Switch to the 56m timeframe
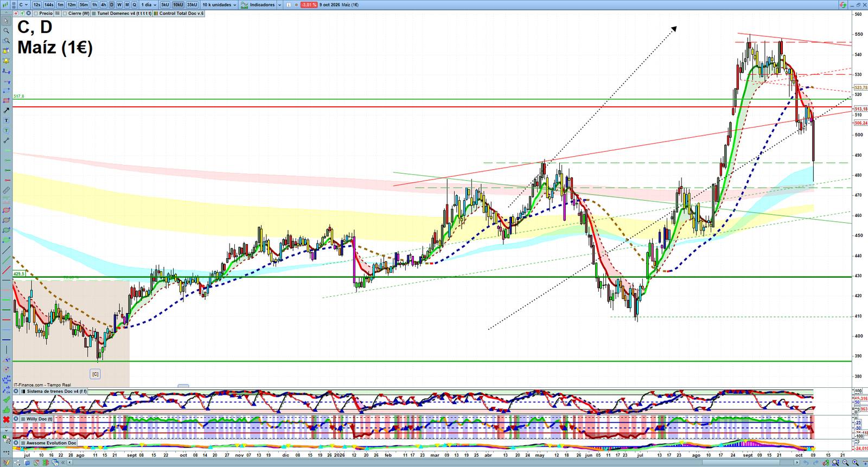 [84, 5]
